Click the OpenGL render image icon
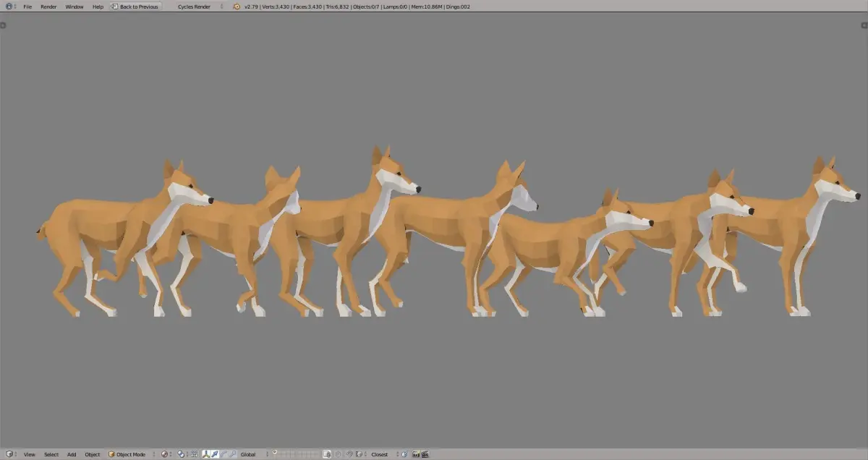The width and height of the screenshot is (868, 460). coord(416,454)
